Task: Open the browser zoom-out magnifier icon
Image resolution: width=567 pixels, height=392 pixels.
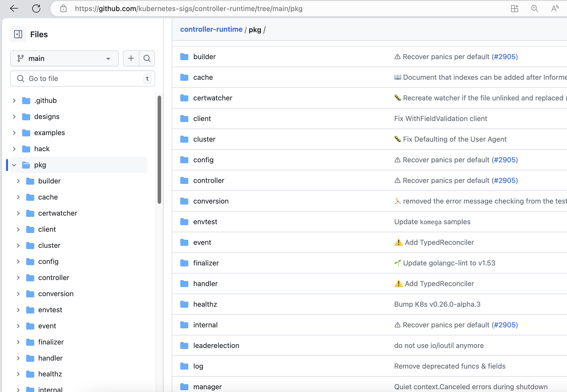Action: click(x=535, y=9)
